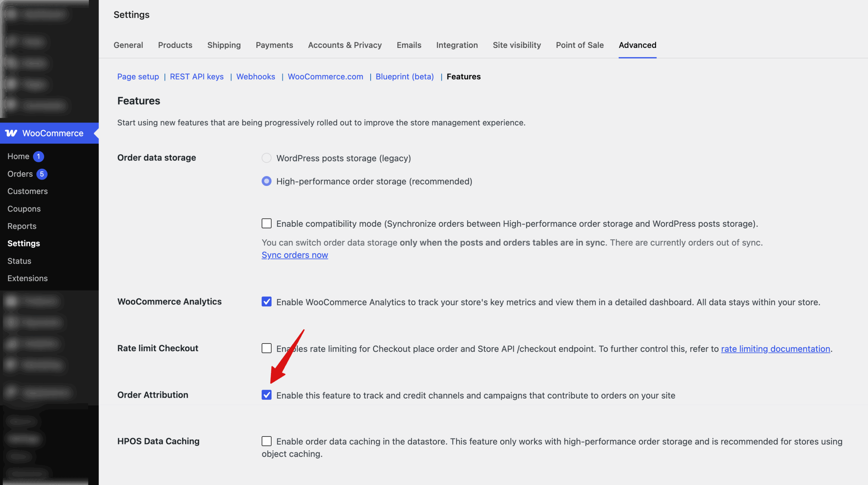Image resolution: width=868 pixels, height=485 pixels.
Task: Uncheck the WooCommerce Analytics checkbox
Action: tap(267, 301)
